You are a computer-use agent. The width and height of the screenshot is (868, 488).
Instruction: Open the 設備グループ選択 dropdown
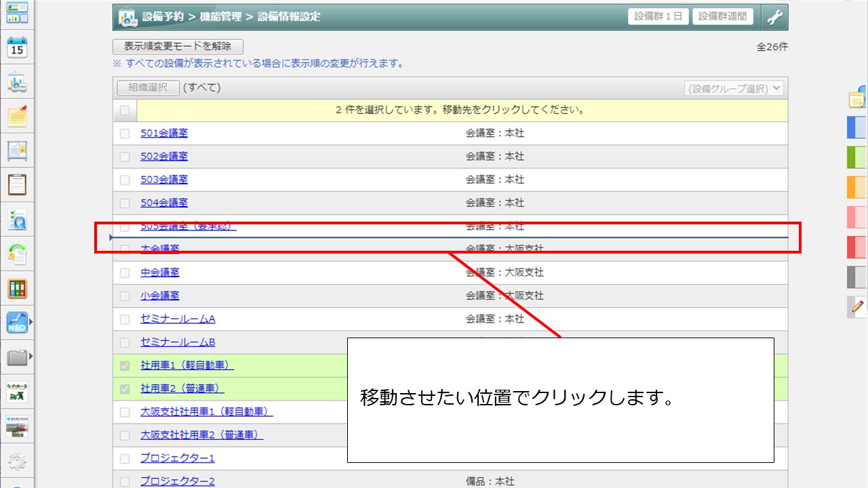point(734,88)
